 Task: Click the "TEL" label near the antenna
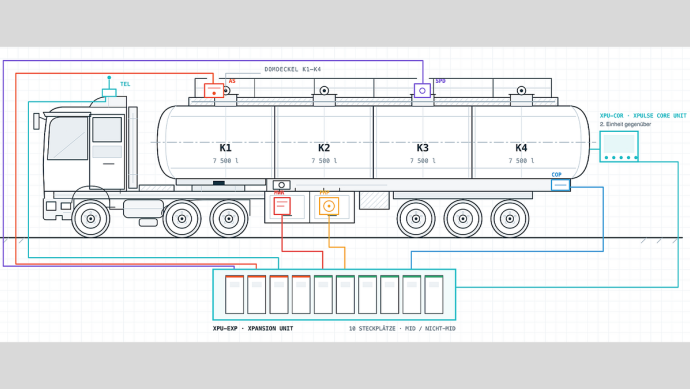point(125,84)
